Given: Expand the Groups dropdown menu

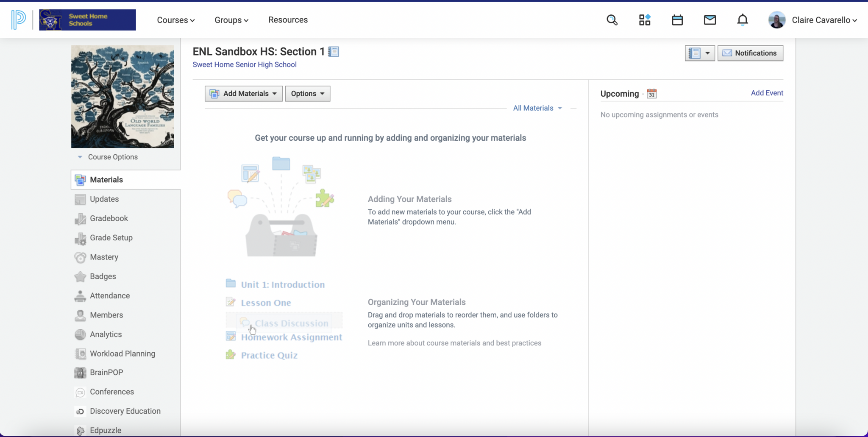Looking at the screenshot, I should [231, 20].
